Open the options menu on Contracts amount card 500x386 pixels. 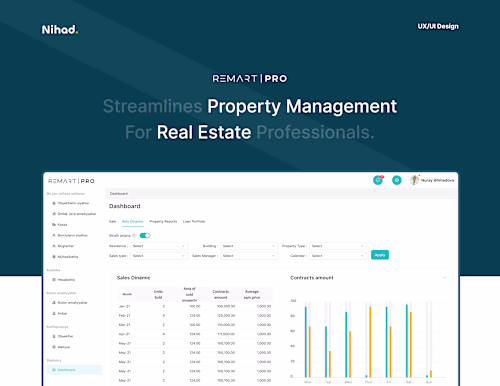444,278
